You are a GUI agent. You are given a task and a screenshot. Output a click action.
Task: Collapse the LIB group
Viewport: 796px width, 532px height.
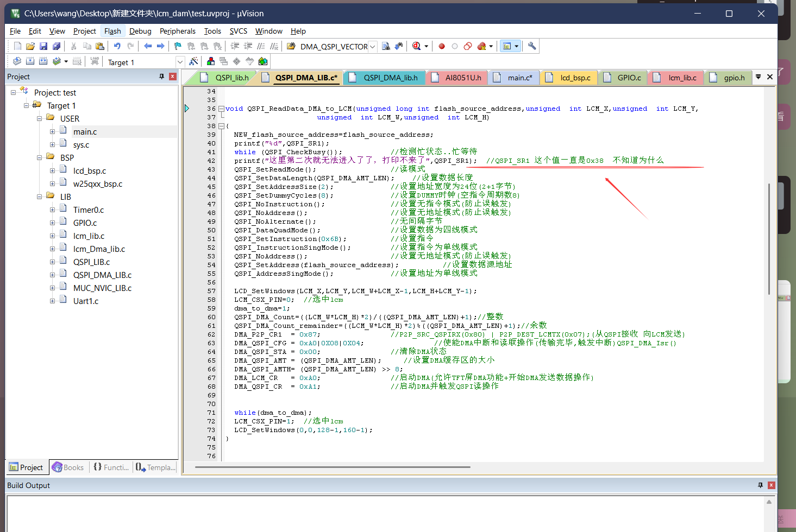pyautogui.click(x=39, y=197)
